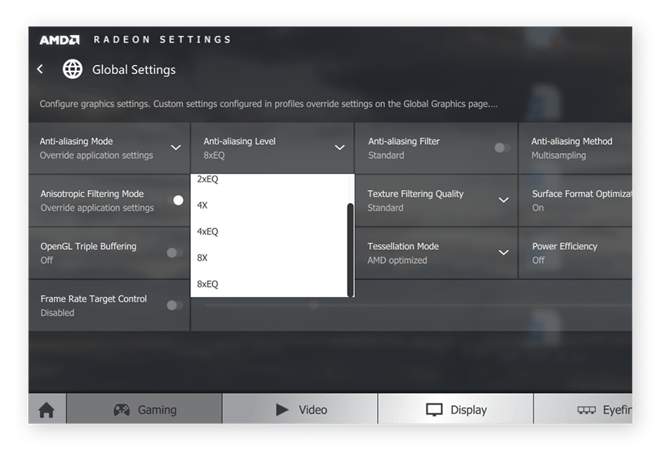Click the Display monitor icon
Viewport: 660px width, 450px height.
coord(434,410)
